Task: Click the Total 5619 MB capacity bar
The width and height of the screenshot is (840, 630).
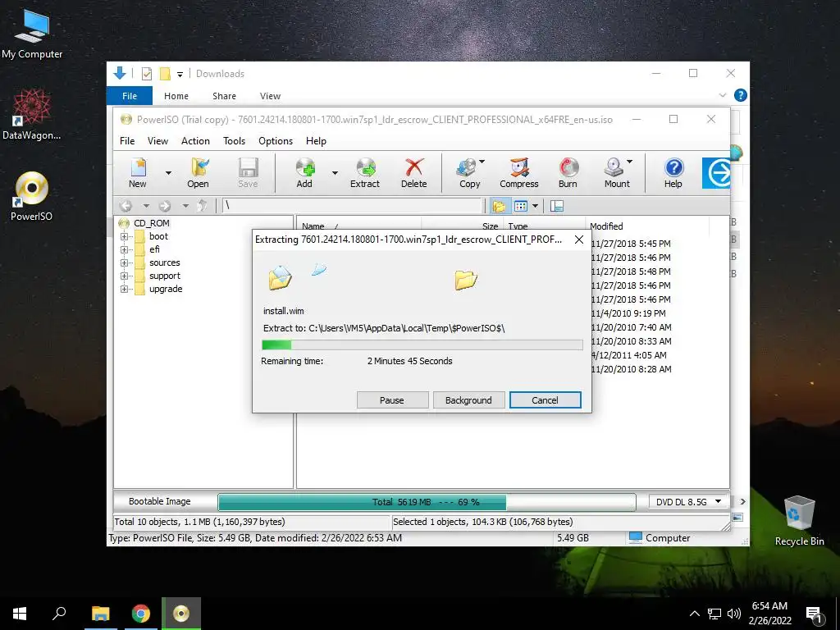Action: [427, 502]
